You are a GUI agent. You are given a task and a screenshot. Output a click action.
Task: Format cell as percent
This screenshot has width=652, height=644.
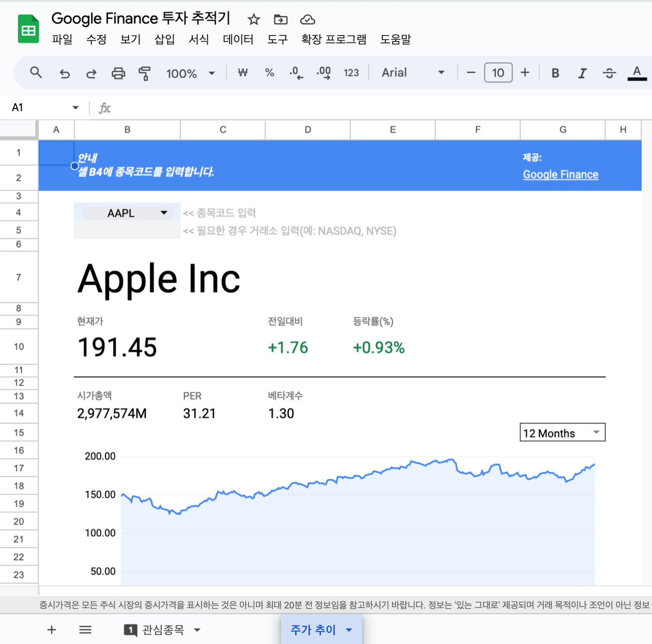(x=270, y=72)
